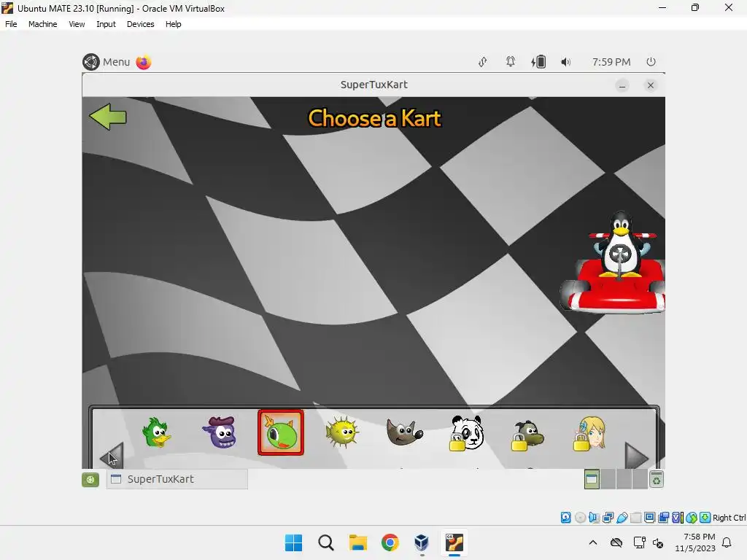Select the locked panda kart
Image resolution: width=747 pixels, height=560 pixels.
click(466, 433)
